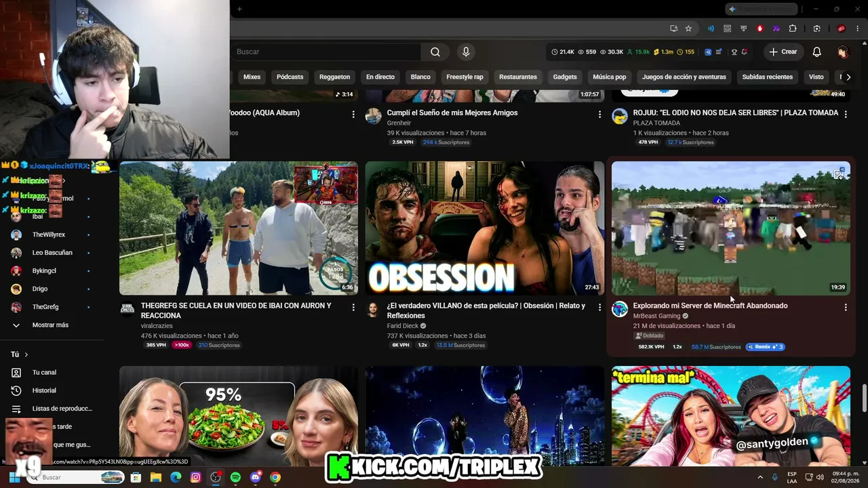Click the Grenheir channel name
The width and height of the screenshot is (868, 488).
click(399, 123)
